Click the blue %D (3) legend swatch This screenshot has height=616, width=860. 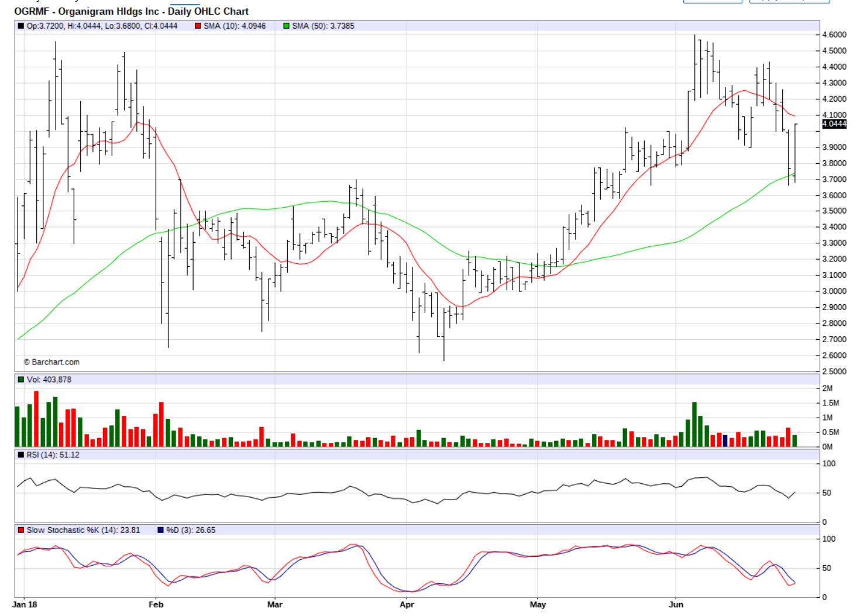161,530
